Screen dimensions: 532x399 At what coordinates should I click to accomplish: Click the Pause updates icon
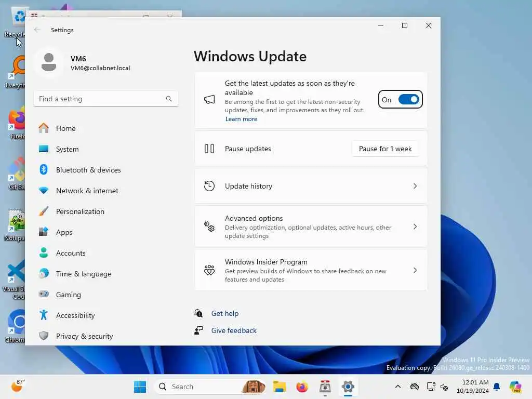pos(209,149)
